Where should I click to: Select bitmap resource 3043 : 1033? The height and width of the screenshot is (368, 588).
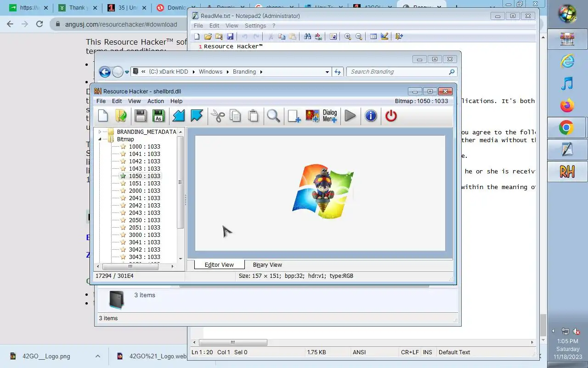[x=144, y=257]
